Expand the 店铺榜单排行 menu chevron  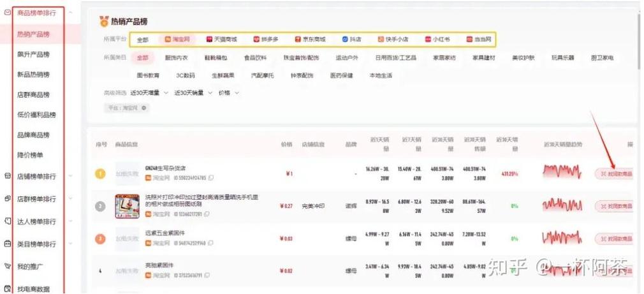coord(71,176)
